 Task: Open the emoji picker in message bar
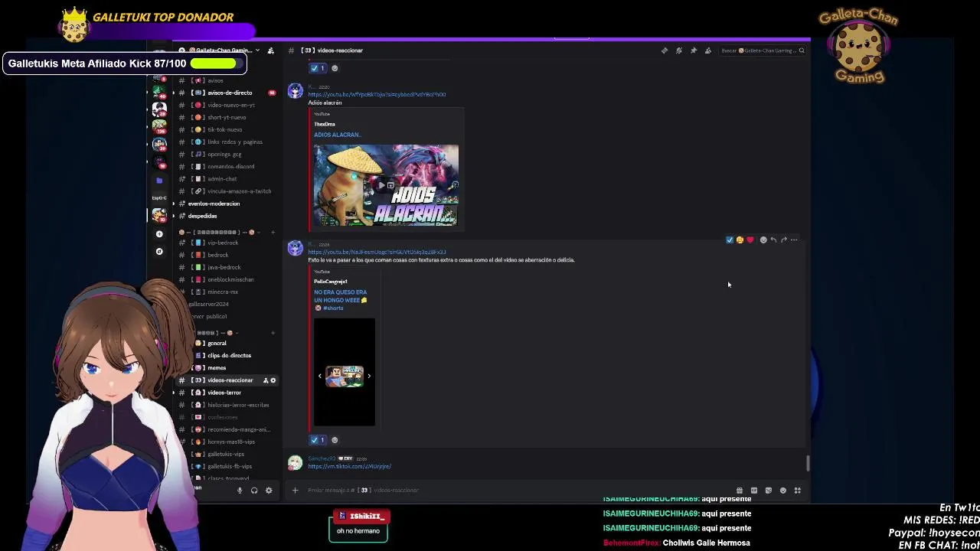tap(783, 491)
